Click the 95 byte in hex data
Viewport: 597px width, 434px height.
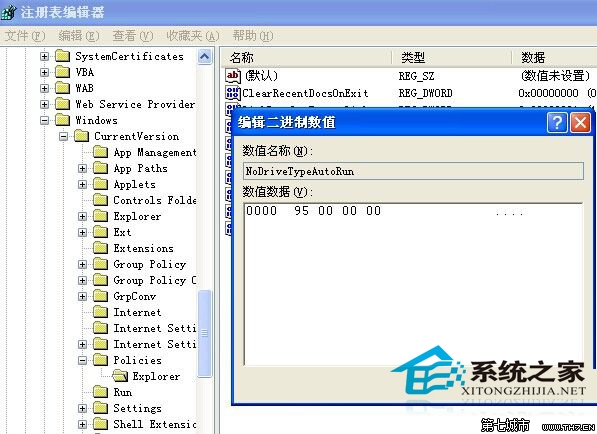[301, 211]
